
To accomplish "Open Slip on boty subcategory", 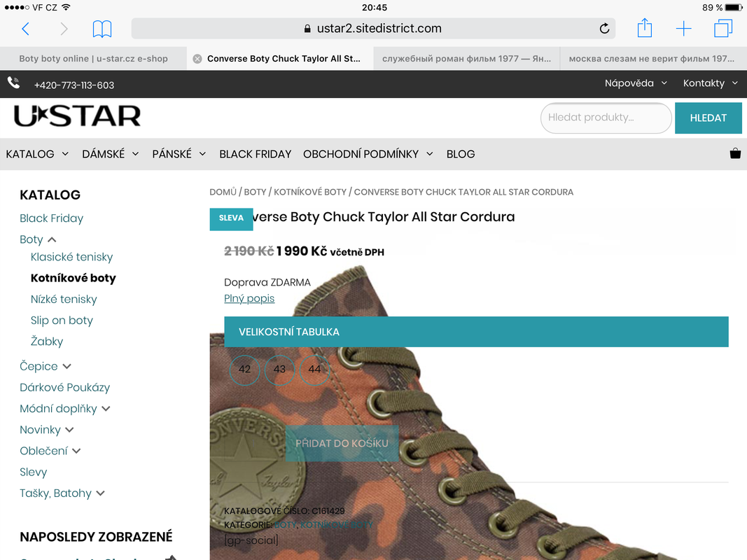I will click(x=62, y=321).
